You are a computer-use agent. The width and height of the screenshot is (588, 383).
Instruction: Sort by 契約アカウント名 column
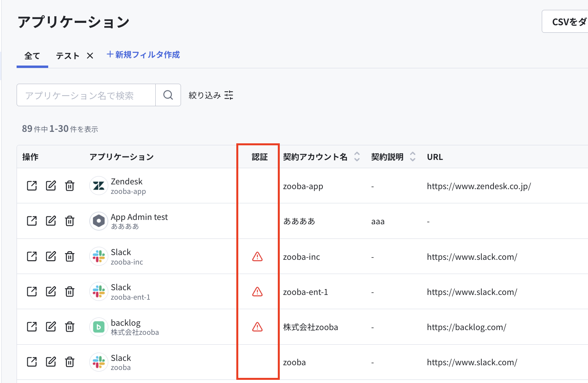point(357,157)
